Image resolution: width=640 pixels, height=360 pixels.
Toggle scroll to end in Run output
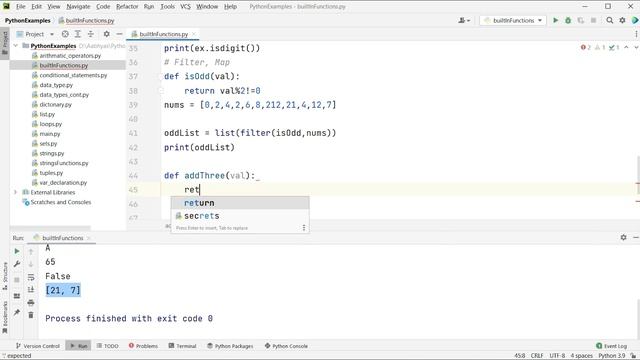[x=31, y=290]
